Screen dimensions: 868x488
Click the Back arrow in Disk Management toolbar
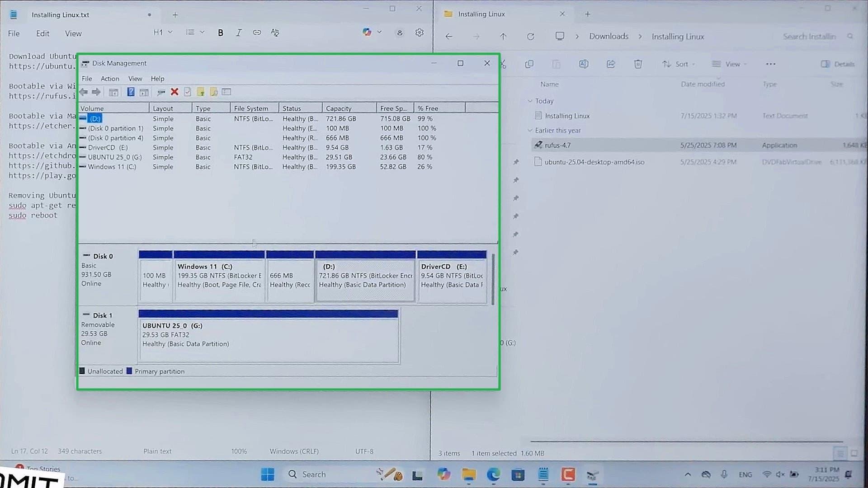(84, 92)
